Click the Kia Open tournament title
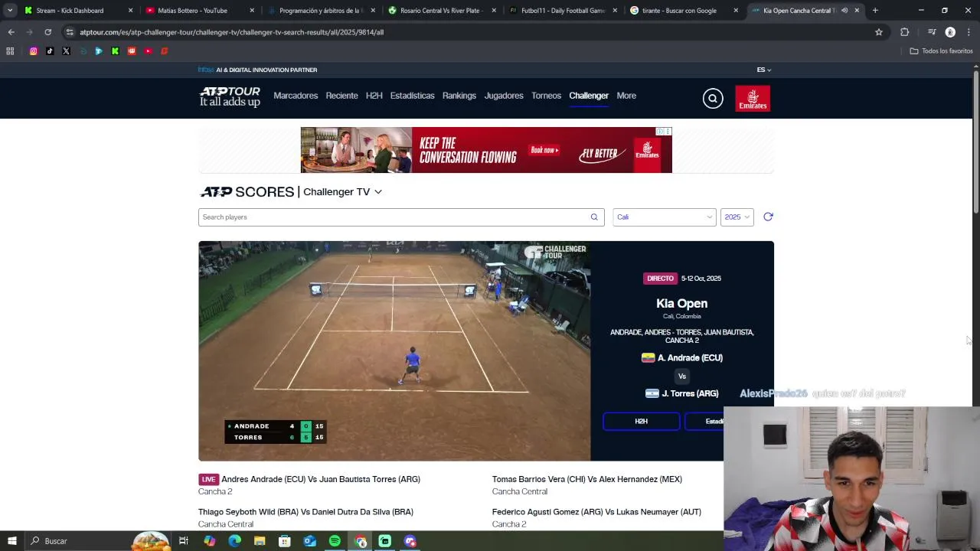This screenshot has width=980, height=551. point(681,304)
